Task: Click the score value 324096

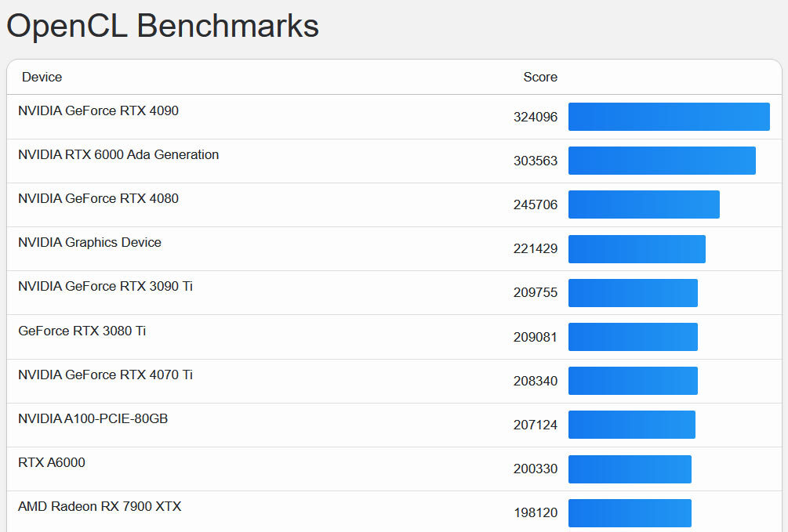Action: (x=536, y=118)
